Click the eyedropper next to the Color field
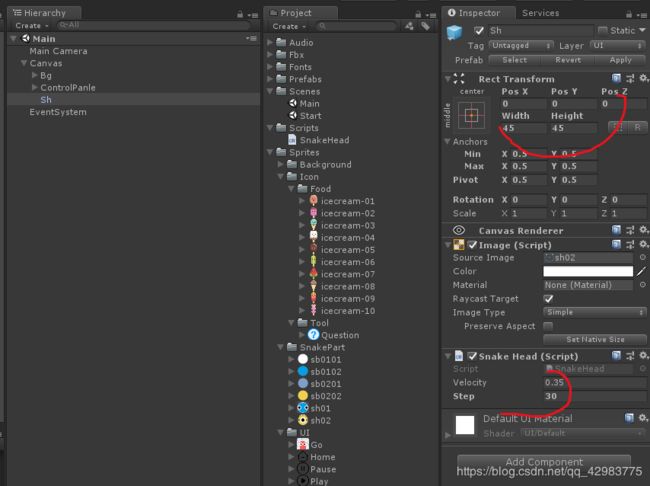650x486 pixels. tap(641, 271)
